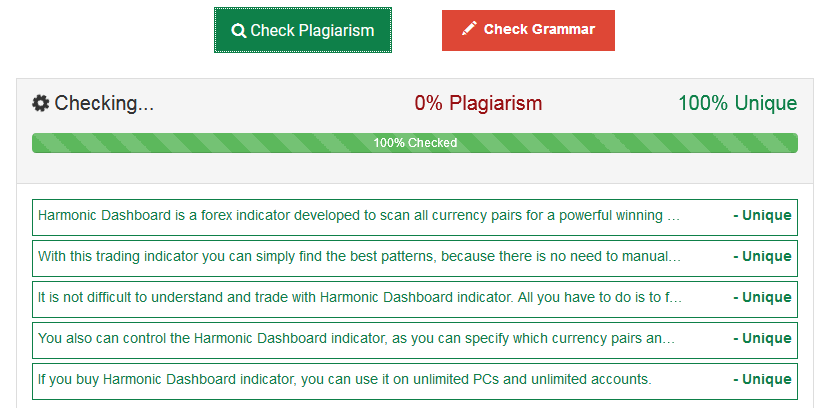The image size is (816, 408).
Task: Click the Checking... status text
Action: pos(104,103)
